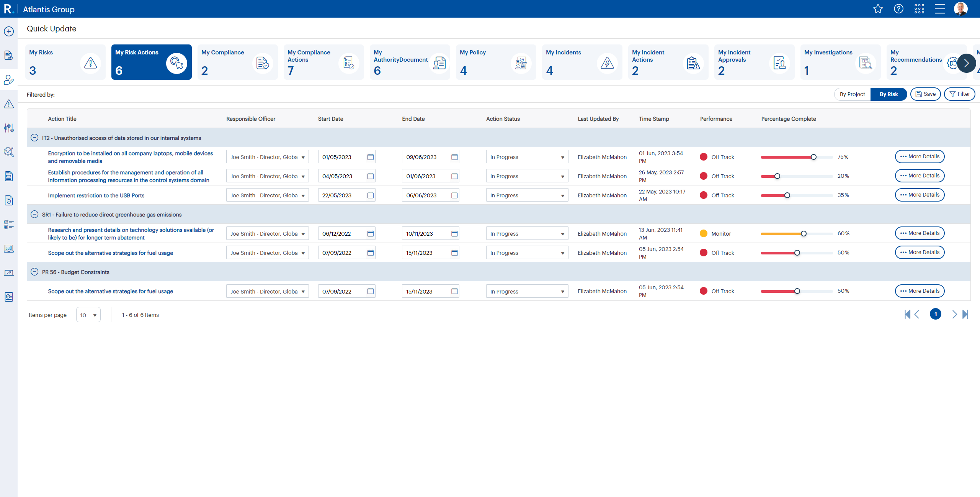Collapse the PR 56 Budget Constraints group
Screen dimensions: 980x497
click(34, 272)
